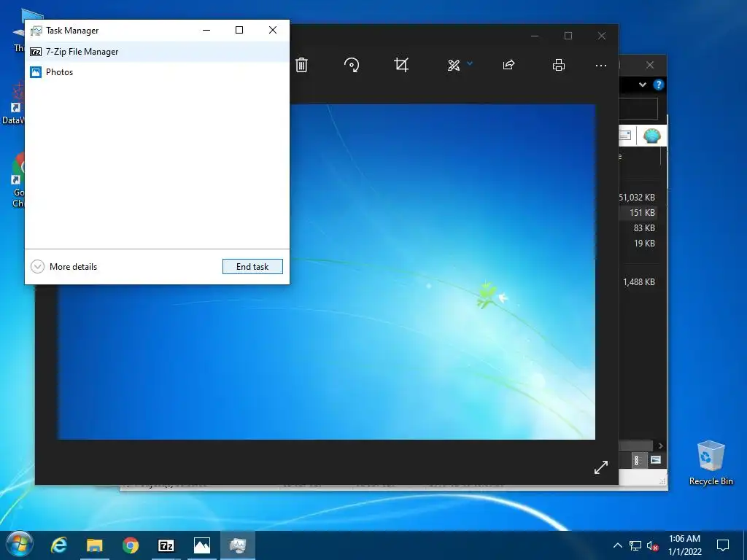The image size is (747, 560).
Task: Click the muted volume icon in tray
Action: click(x=652, y=545)
